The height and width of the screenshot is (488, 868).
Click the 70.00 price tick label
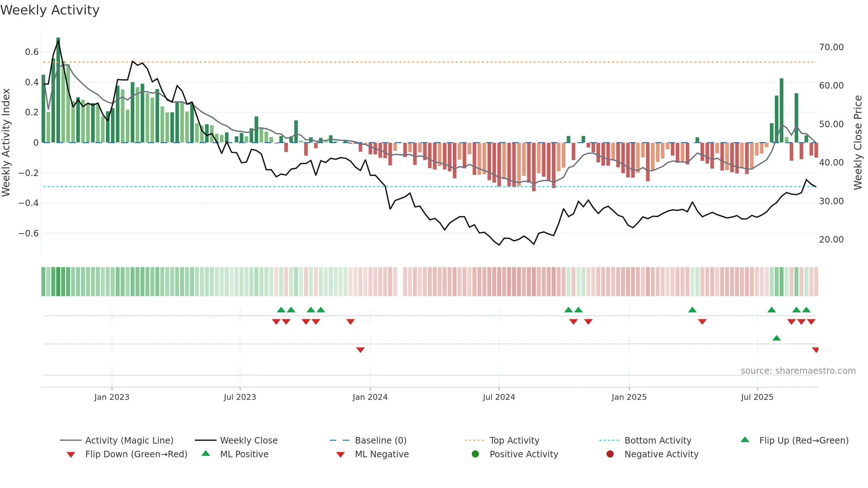point(831,47)
